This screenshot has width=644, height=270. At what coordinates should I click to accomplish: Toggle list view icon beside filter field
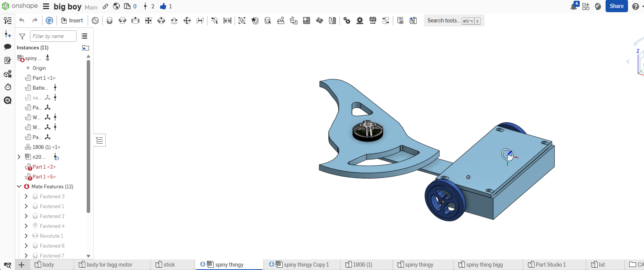click(84, 36)
